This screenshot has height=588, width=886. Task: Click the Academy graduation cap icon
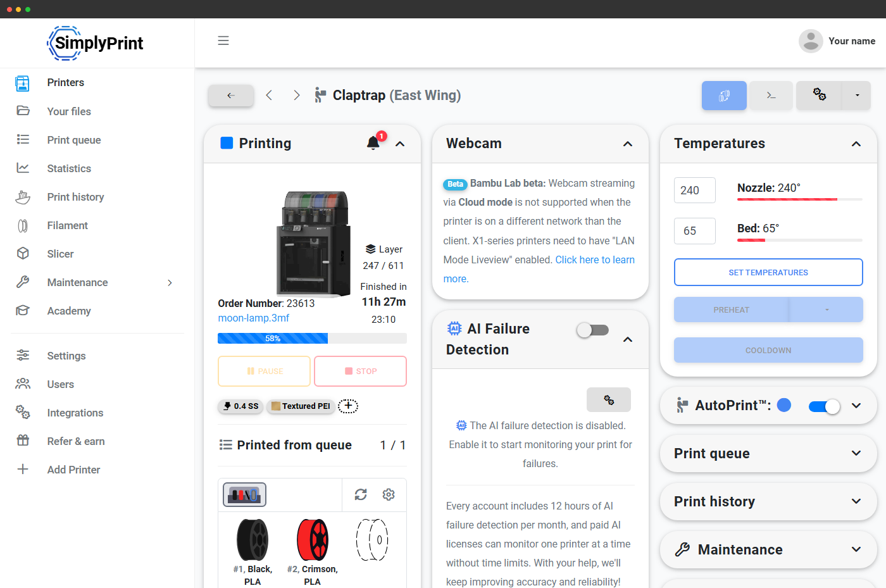(23, 310)
